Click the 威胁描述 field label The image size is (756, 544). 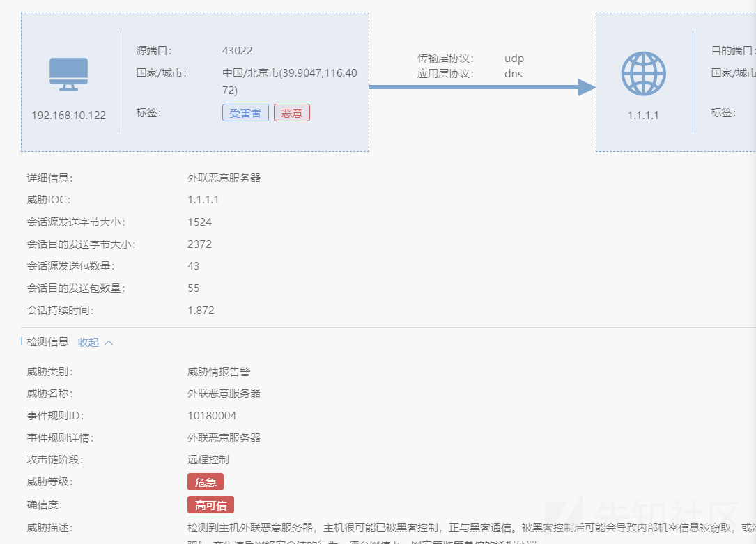[x=48, y=527]
